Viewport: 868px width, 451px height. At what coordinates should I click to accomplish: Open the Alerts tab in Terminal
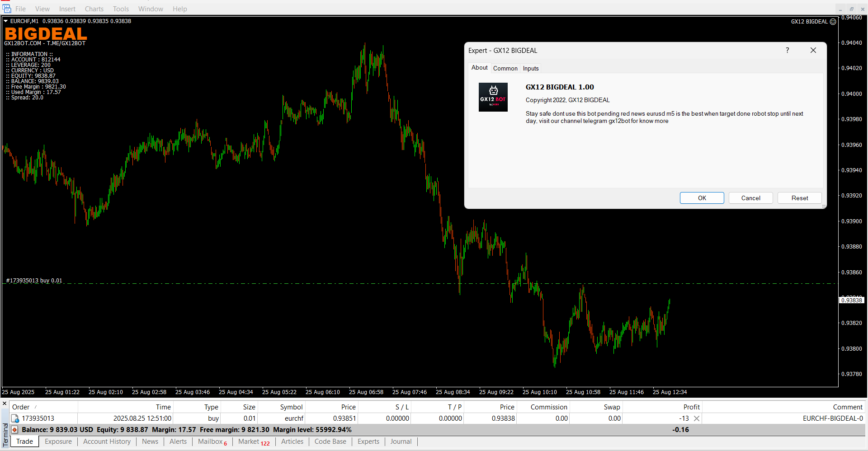pyautogui.click(x=178, y=442)
